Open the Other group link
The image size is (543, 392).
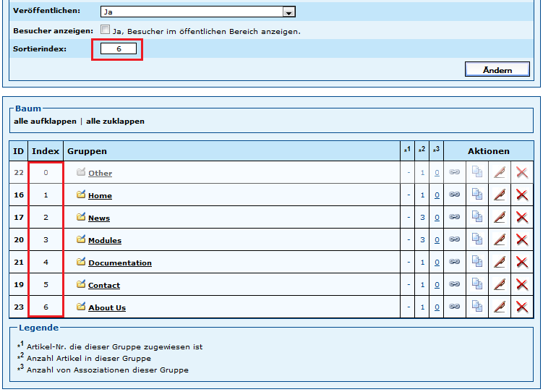point(100,174)
